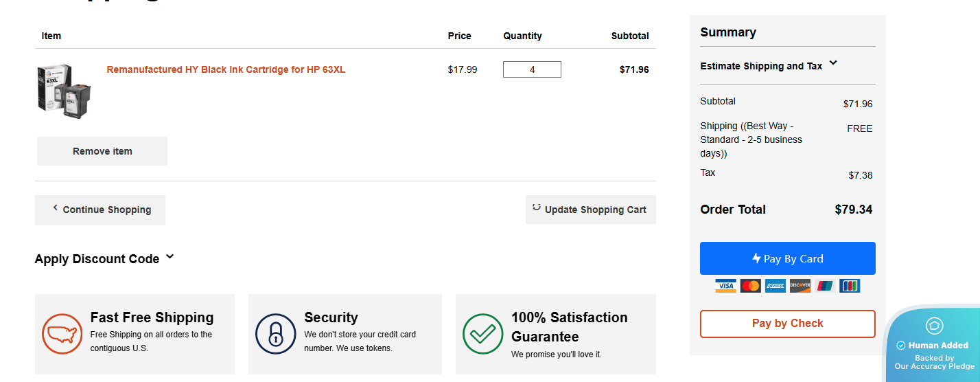Viewport: 980px width, 382px height.
Task: Click the US map free shipping icon
Action: [62, 334]
